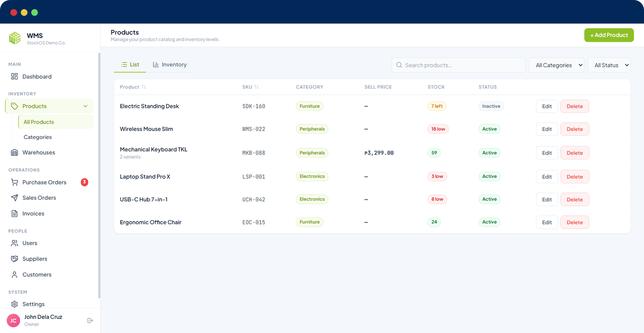Click the SKU column sort arrows

click(x=256, y=87)
